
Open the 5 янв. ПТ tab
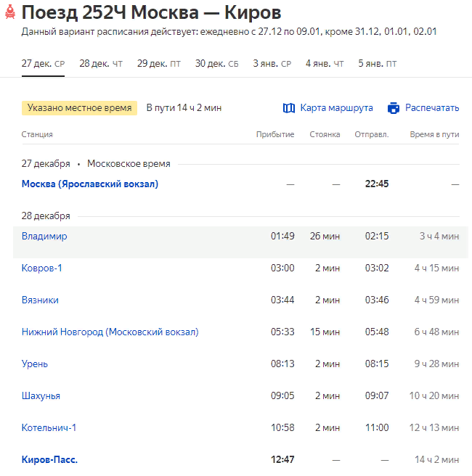click(377, 64)
